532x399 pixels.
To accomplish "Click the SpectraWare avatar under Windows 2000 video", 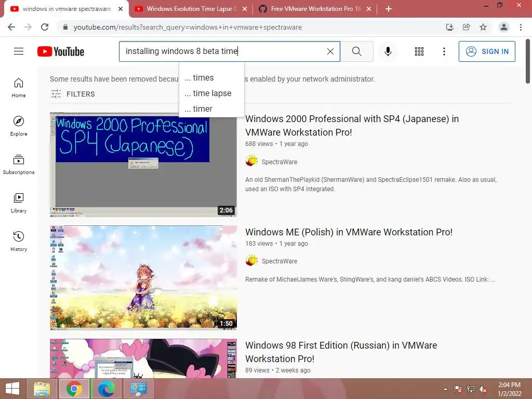I will coord(251,161).
